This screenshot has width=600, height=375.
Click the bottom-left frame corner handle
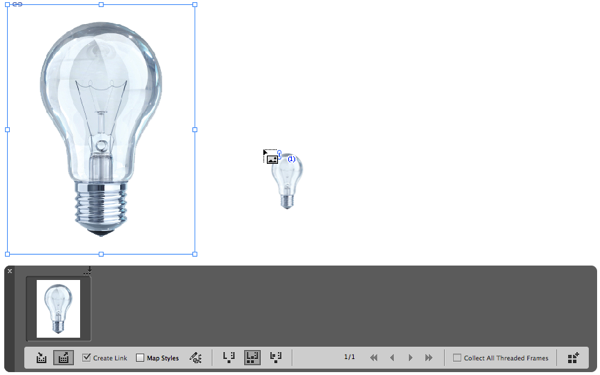coord(7,254)
